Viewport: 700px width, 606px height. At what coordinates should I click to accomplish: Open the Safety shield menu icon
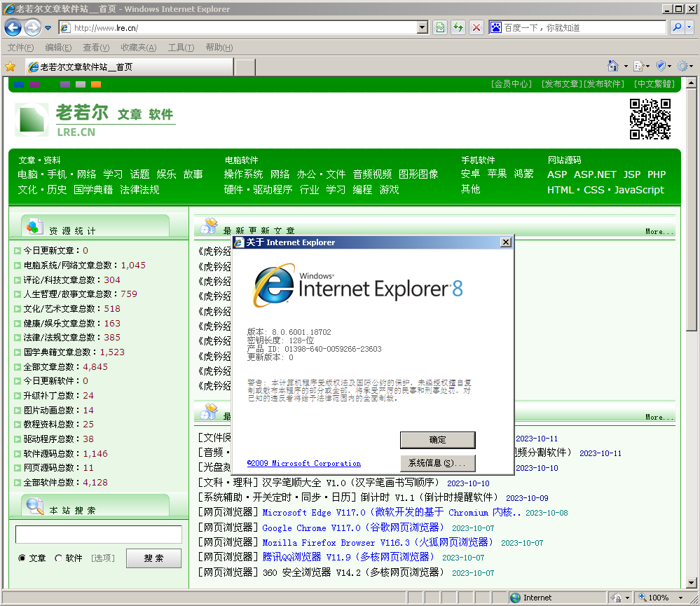click(661, 66)
